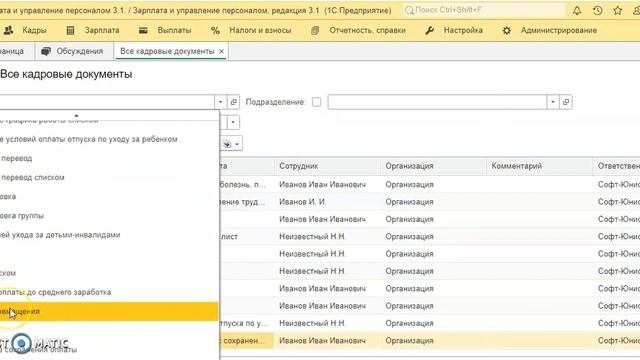Toggle the Подразделение checkbox
Screen dimensions: 640x360
[316, 102]
